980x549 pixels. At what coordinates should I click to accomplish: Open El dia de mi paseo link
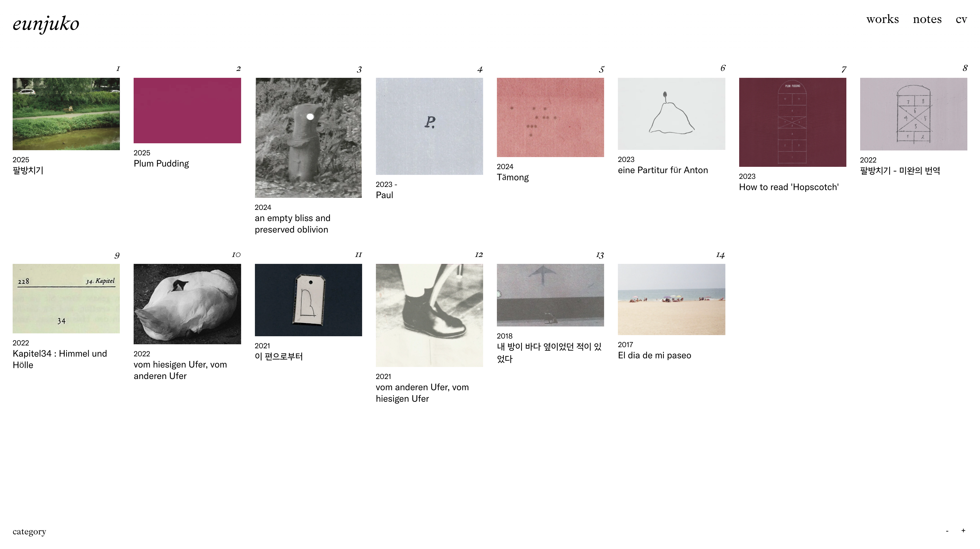click(654, 355)
